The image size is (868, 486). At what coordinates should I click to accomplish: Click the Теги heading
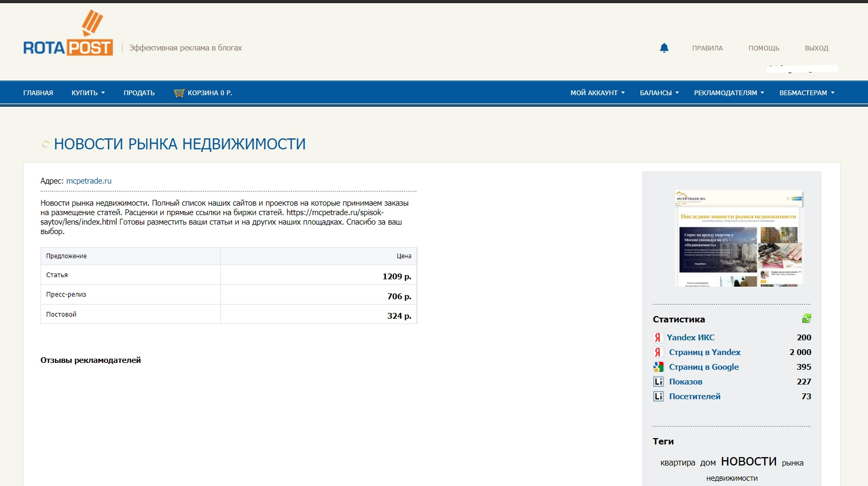tap(663, 441)
